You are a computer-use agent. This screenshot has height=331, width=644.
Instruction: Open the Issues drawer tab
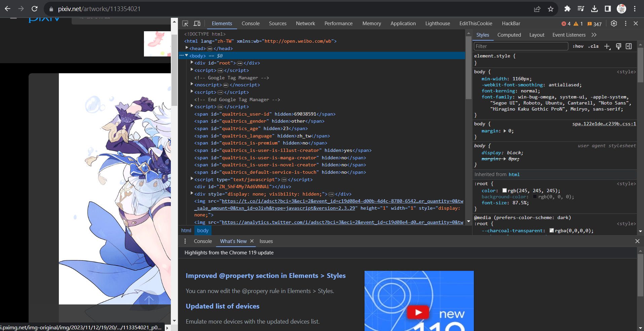(266, 241)
